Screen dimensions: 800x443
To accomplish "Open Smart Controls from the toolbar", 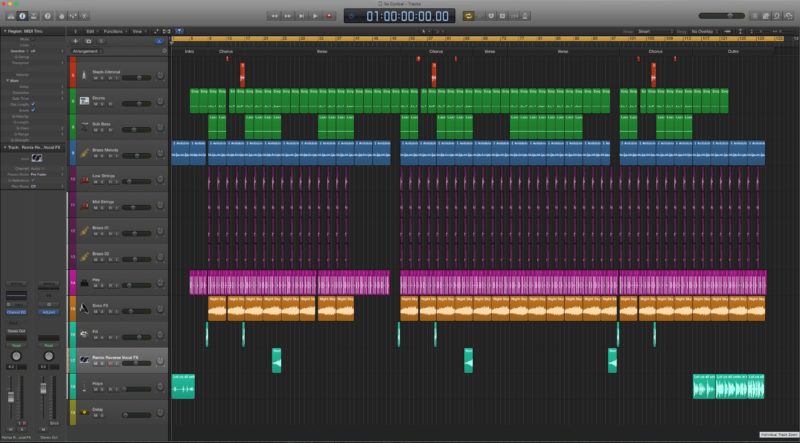I will pyautogui.click(x=62, y=16).
